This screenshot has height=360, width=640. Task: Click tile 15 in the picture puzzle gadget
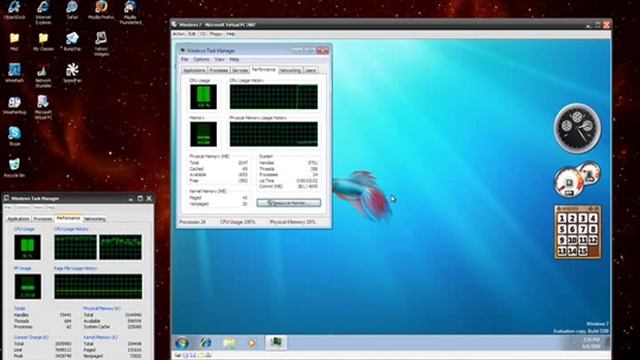coord(583,251)
